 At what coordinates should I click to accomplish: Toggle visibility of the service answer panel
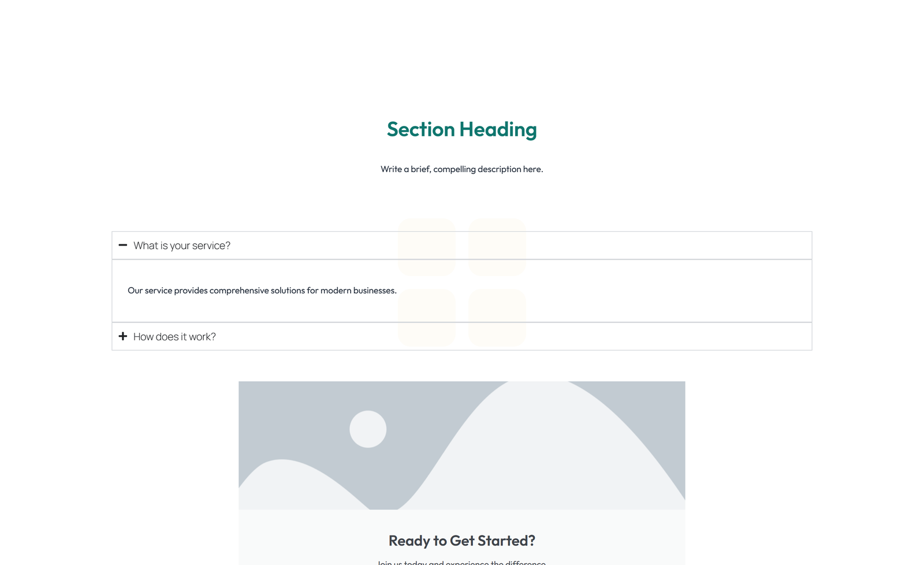click(181, 246)
